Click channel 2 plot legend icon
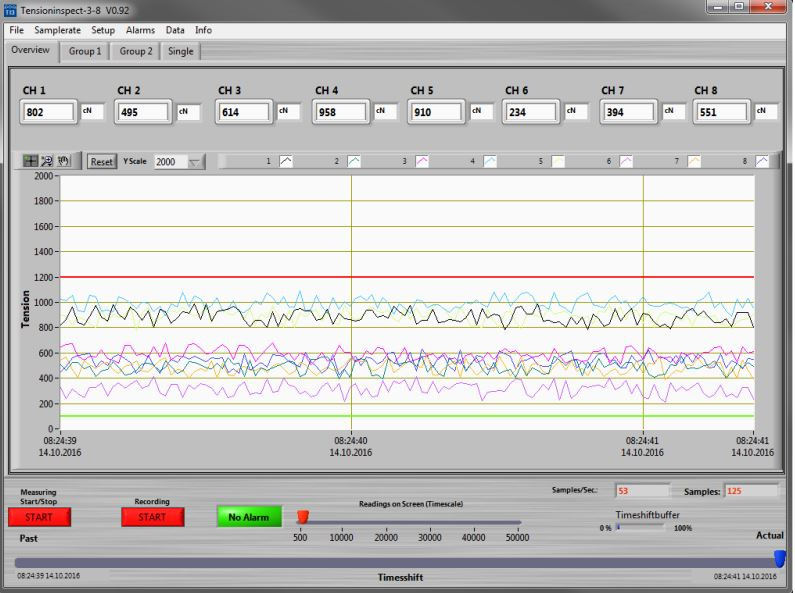The height and width of the screenshot is (593, 795). tap(354, 161)
